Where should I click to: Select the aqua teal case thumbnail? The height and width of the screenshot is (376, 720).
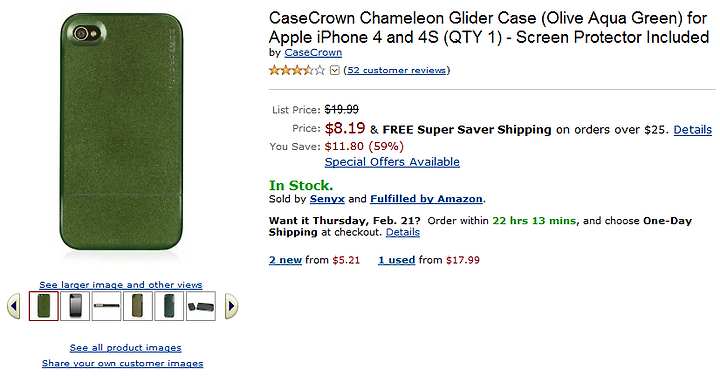(169, 306)
